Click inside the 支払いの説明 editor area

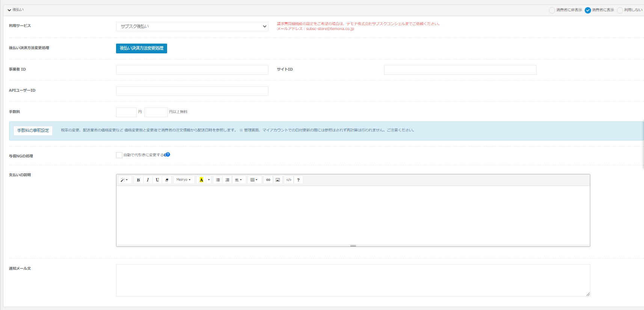pos(353,215)
